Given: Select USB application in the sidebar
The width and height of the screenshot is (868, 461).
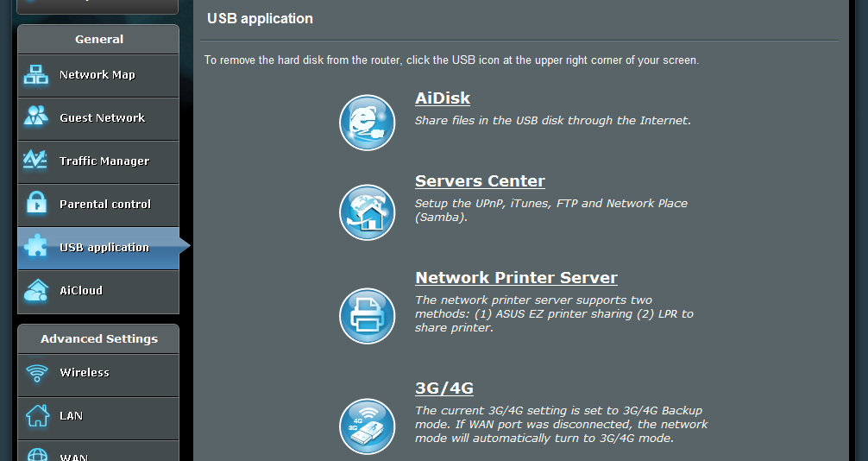Looking at the screenshot, I should 98,248.
